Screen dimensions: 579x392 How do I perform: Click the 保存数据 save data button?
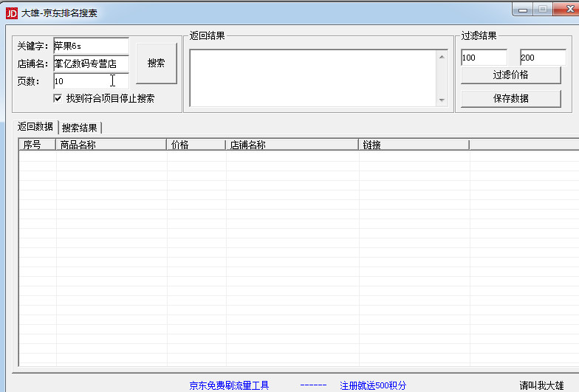511,99
